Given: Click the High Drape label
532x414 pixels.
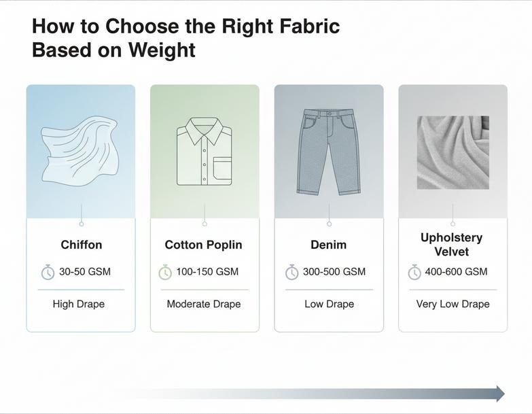Looking at the screenshot, I should point(79,304).
